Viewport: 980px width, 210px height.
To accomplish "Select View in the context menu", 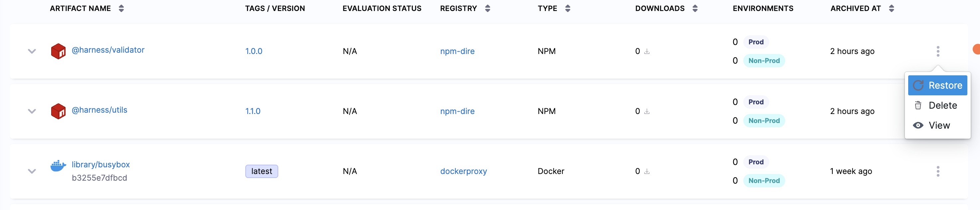I will point(937,125).
